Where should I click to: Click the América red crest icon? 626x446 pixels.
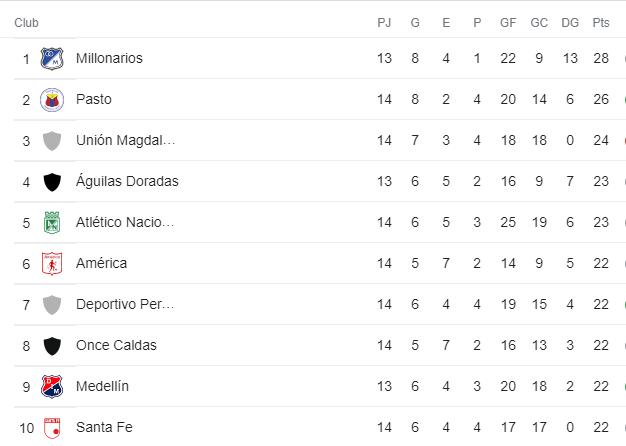coord(52,264)
